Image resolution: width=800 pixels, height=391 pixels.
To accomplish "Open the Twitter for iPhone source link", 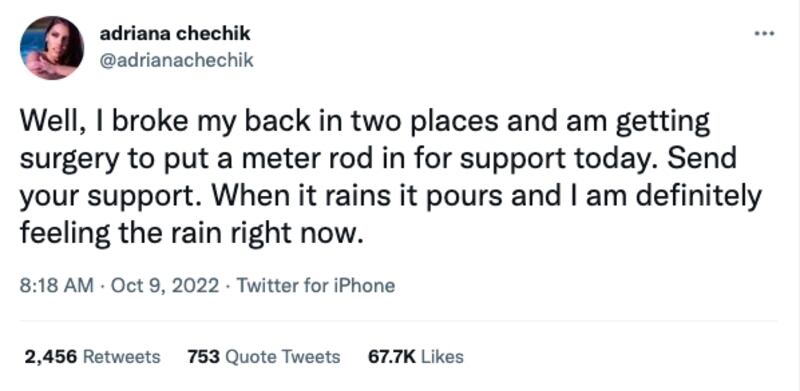I will (316, 285).
